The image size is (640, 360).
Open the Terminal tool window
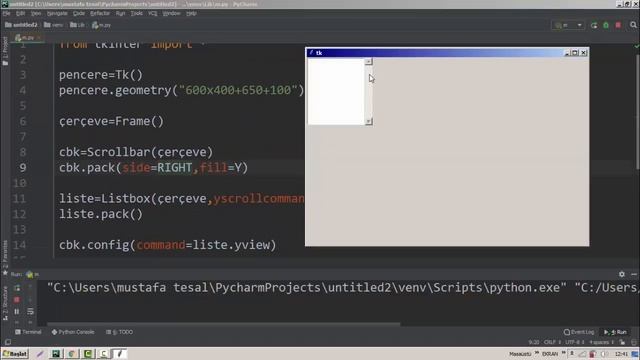tap(28, 332)
